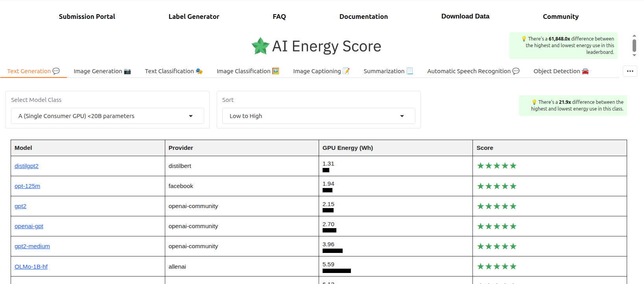Image resolution: width=644 pixels, height=284 pixels.
Task: Open the Select Model Class dropdown
Action: (107, 116)
